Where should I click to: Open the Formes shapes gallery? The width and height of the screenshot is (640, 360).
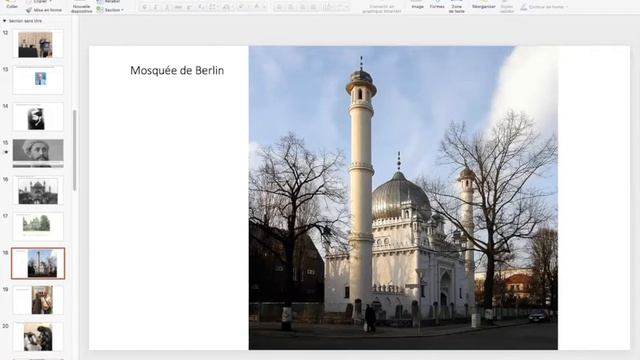point(437,5)
